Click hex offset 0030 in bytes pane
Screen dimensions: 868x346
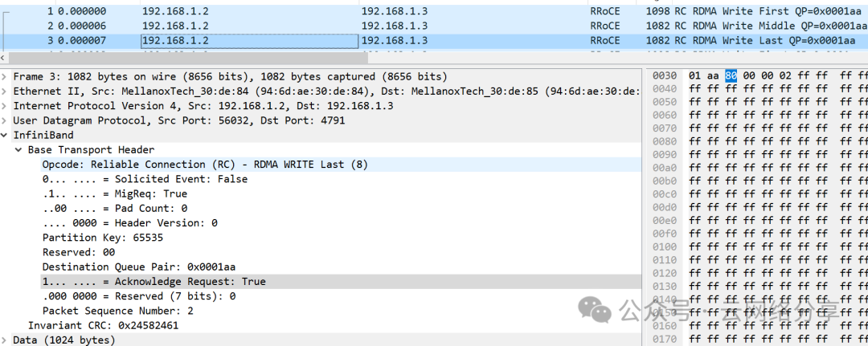point(665,75)
